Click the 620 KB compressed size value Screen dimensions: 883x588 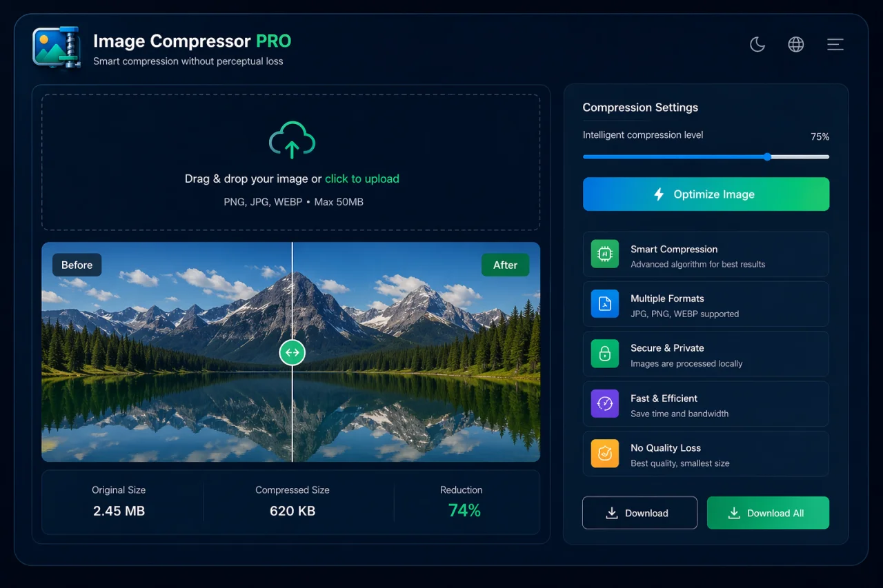[292, 511]
